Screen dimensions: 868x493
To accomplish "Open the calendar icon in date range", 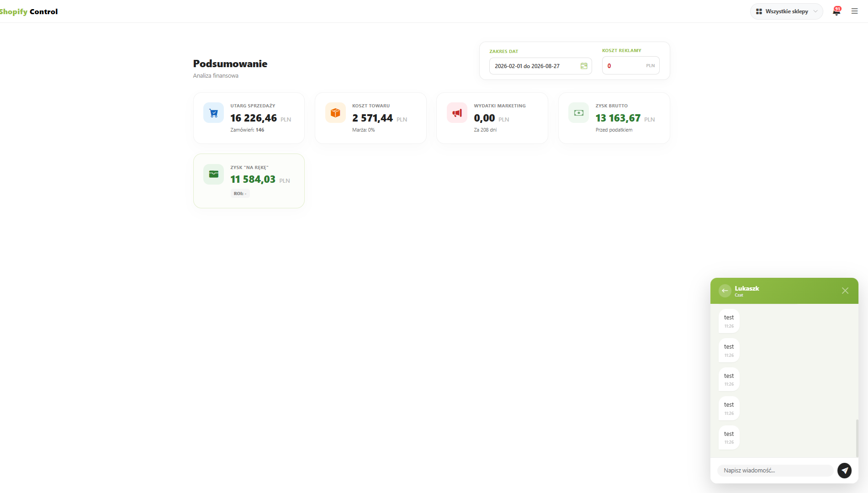I will [584, 66].
